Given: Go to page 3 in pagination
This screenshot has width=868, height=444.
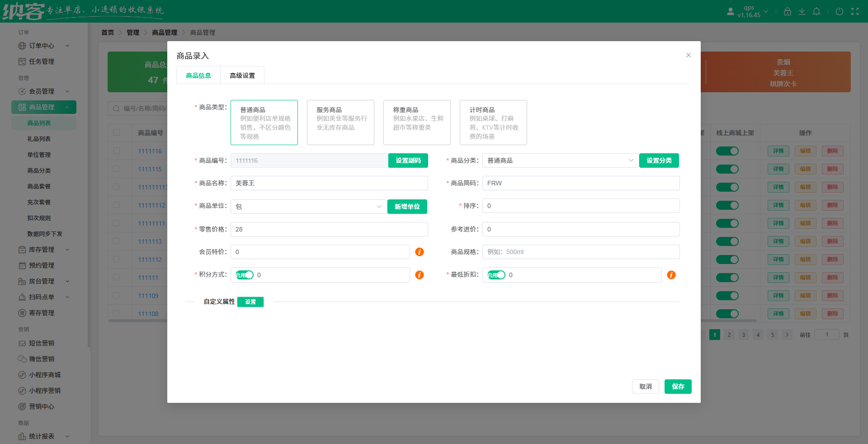Looking at the screenshot, I should tap(744, 335).
